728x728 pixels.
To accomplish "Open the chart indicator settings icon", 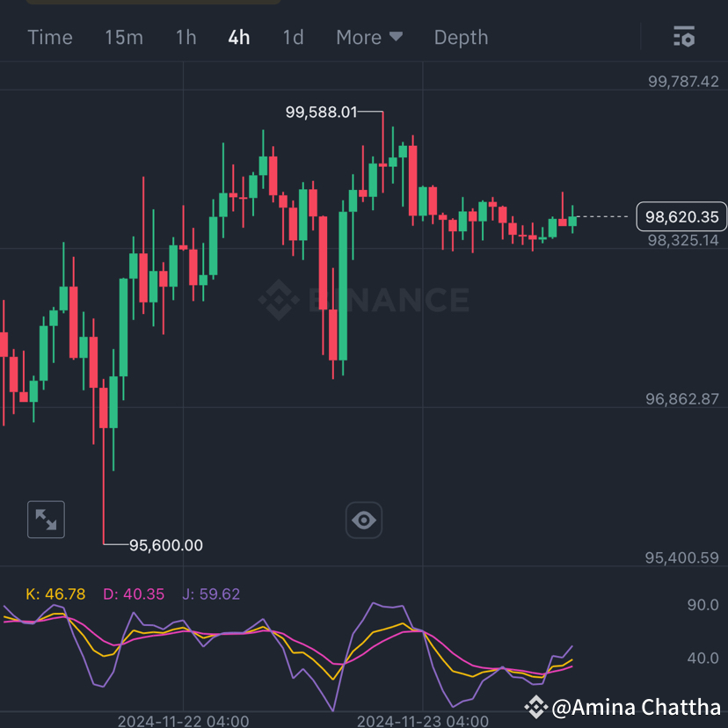I will tap(684, 37).
